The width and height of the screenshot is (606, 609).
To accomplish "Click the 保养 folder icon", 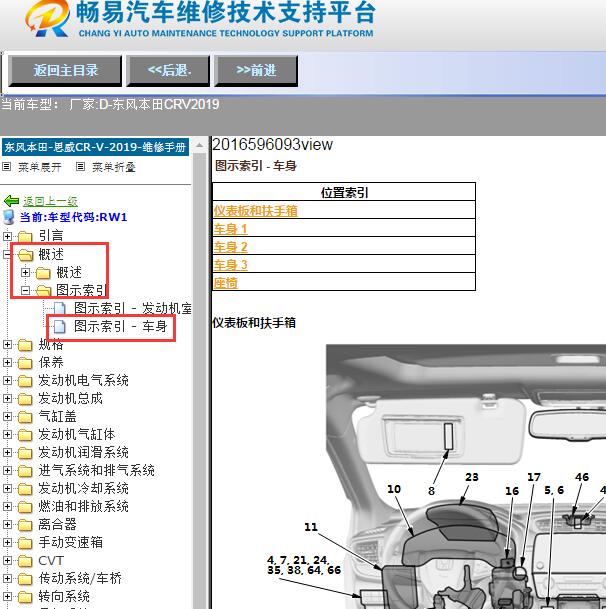I will pyautogui.click(x=25, y=363).
